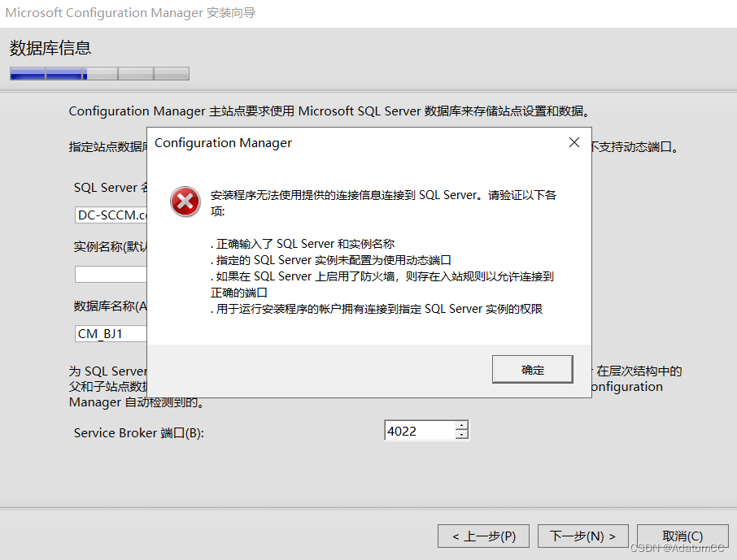737x560 pixels.
Task: Focus the DC-SCCM SQL Server name field
Action: coord(111,215)
